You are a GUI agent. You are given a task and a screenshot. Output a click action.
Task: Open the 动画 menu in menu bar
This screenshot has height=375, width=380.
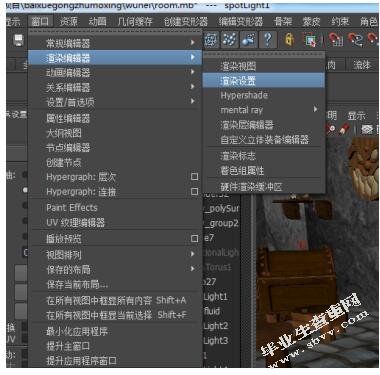tap(97, 22)
